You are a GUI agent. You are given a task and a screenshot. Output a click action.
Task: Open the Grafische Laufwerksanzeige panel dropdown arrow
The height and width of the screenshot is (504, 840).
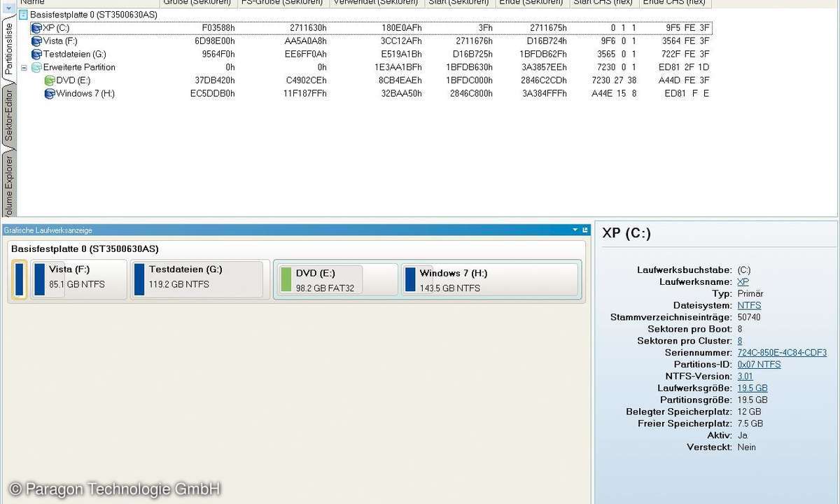click(575, 230)
